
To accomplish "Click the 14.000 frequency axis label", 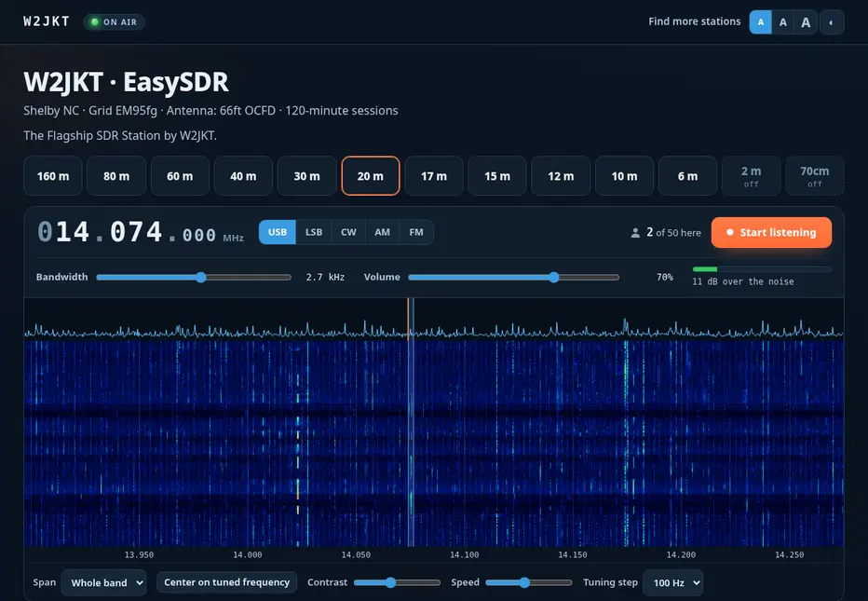I will [x=248, y=554].
